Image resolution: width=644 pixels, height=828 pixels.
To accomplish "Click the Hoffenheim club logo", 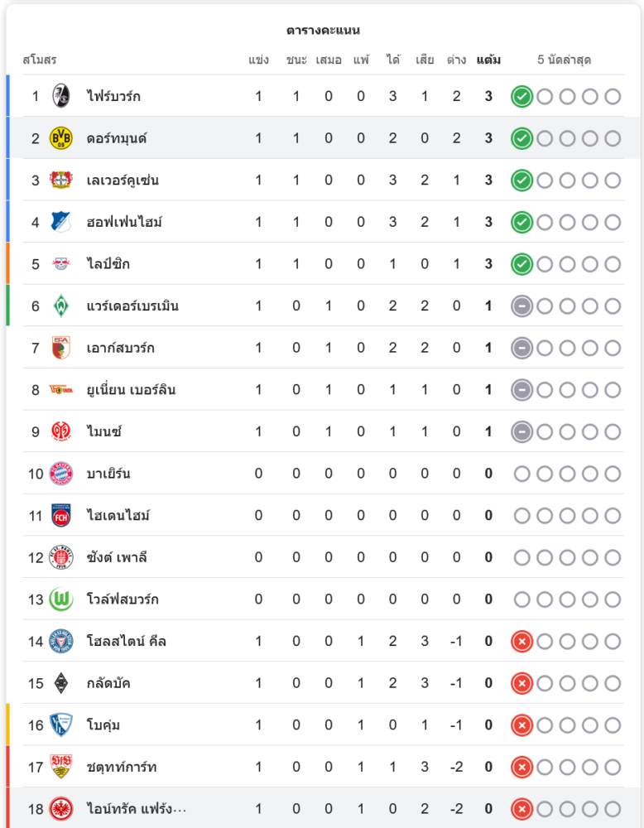I will (61, 222).
